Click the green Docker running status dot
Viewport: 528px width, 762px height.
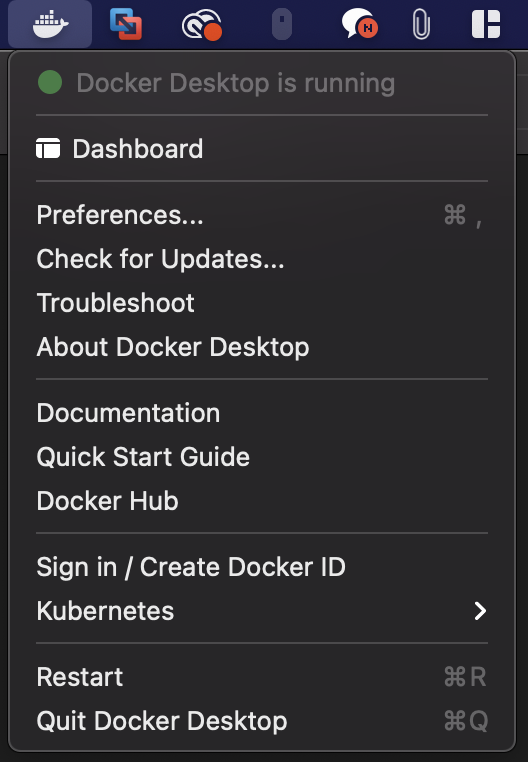[50, 82]
